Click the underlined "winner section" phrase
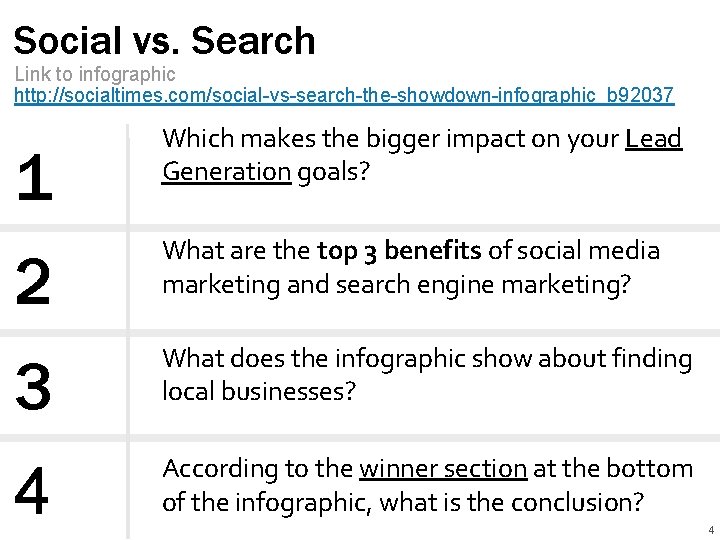Screen dimensions: 720x540 [443, 469]
